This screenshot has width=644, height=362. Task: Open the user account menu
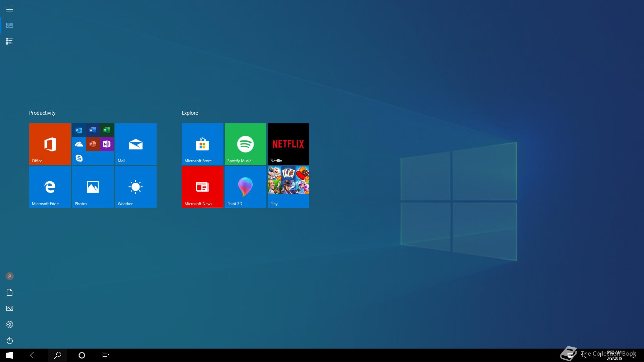pyautogui.click(x=10, y=276)
